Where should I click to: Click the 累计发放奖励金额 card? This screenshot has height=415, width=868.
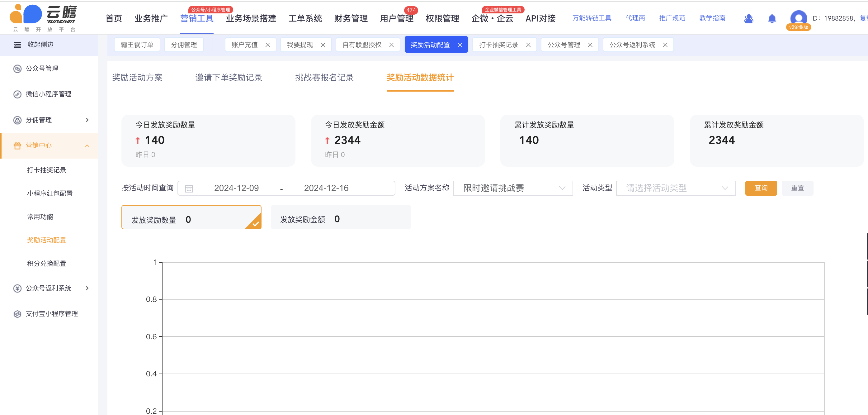click(776, 140)
